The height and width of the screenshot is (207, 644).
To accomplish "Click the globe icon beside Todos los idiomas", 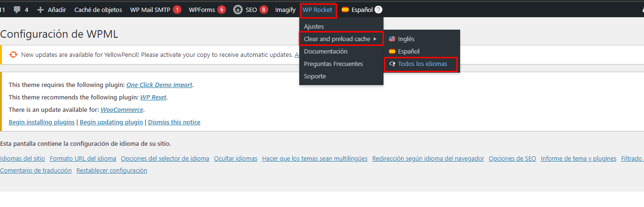I will 392,64.
